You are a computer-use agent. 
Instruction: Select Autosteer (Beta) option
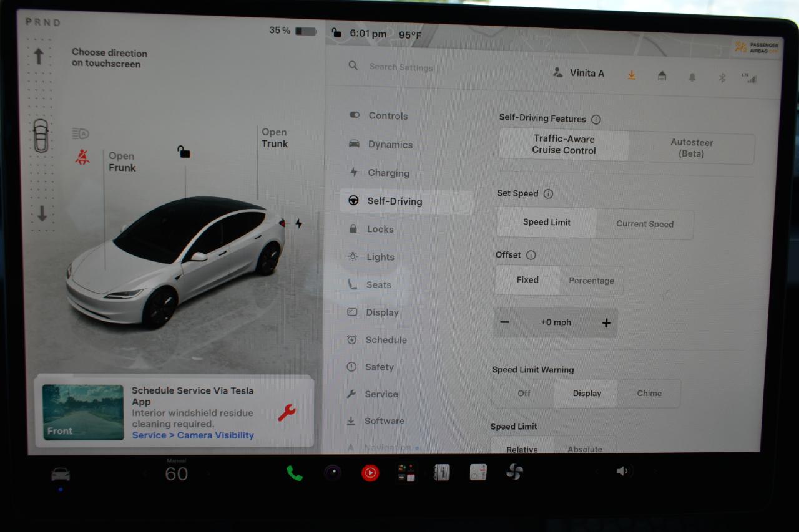pos(691,148)
